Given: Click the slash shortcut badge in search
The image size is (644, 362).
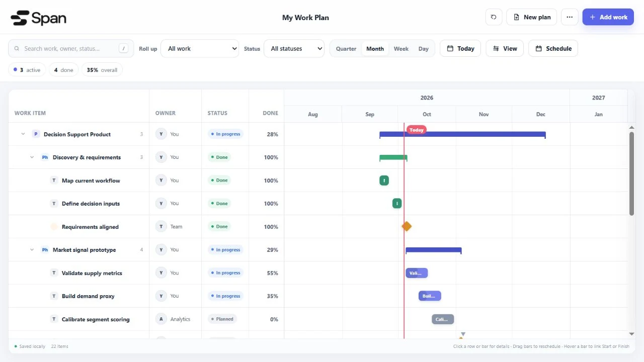Looking at the screenshot, I should pos(123,49).
